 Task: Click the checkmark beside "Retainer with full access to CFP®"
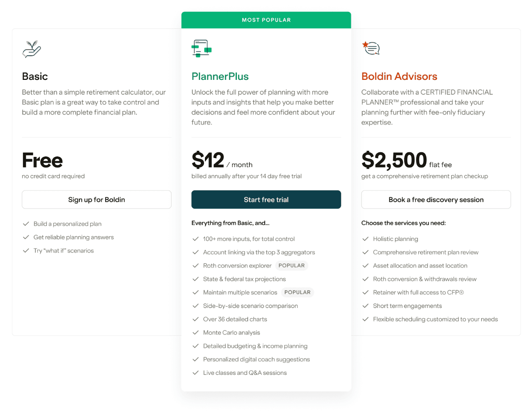pyautogui.click(x=365, y=292)
